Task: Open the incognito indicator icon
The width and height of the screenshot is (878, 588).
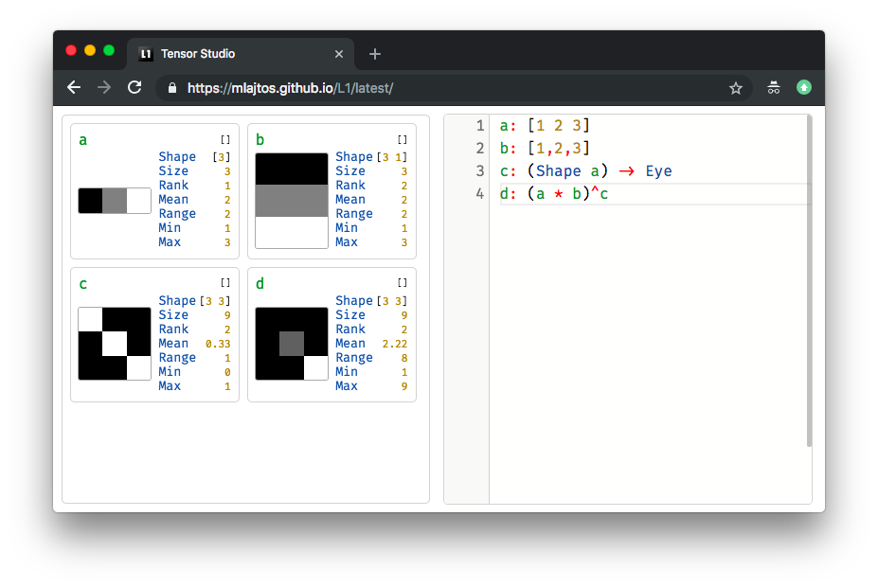Action: [773, 87]
